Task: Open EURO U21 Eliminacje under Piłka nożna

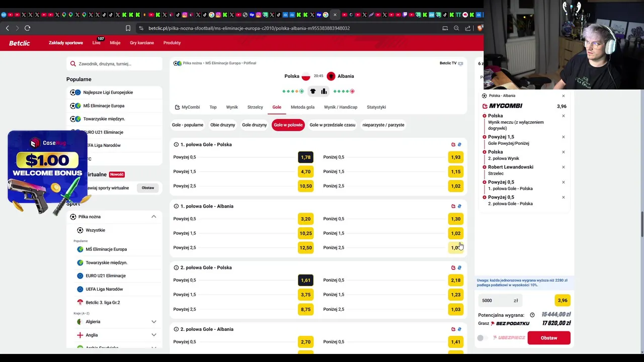Action: point(115,276)
